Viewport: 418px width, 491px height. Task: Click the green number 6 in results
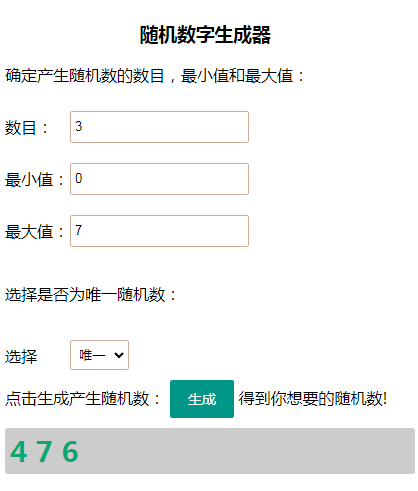click(x=70, y=452)
